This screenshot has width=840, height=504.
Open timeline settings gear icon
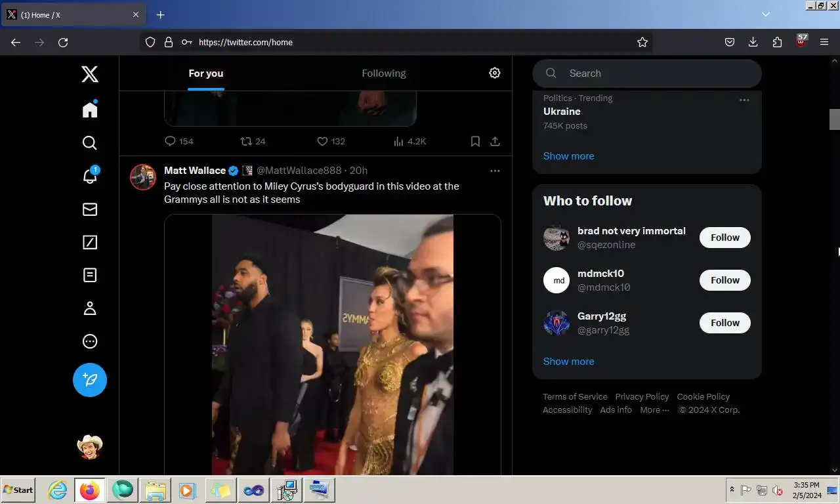pos(495,73)
